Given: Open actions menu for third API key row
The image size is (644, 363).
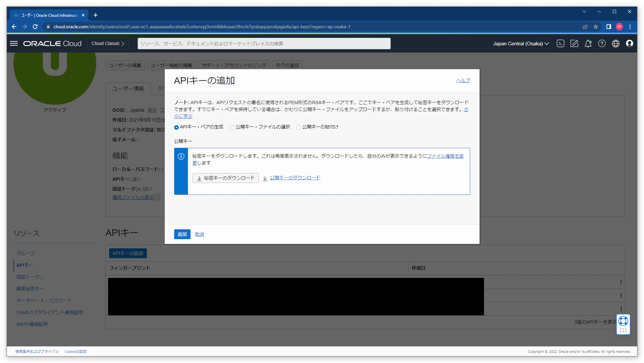Looking at the screenshot, I should pyautogui.click(x=621, y=309).
